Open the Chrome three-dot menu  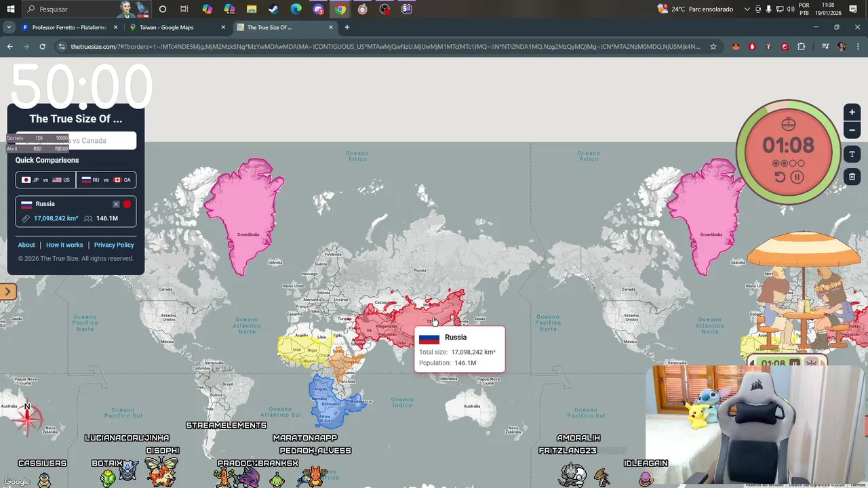tap(858, 47)
